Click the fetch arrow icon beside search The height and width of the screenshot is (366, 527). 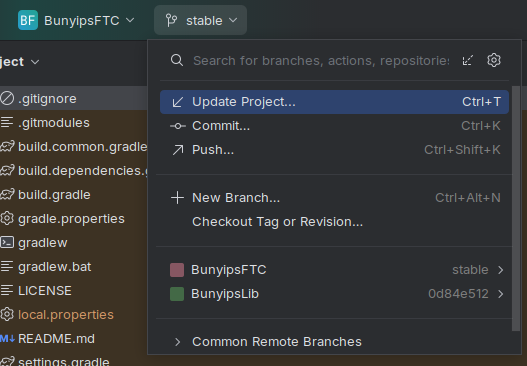pyautogui.click(x=468, y=60)
